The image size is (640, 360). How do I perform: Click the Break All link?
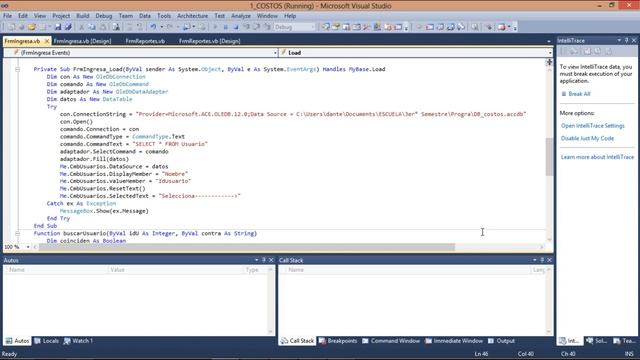point(579,94)
